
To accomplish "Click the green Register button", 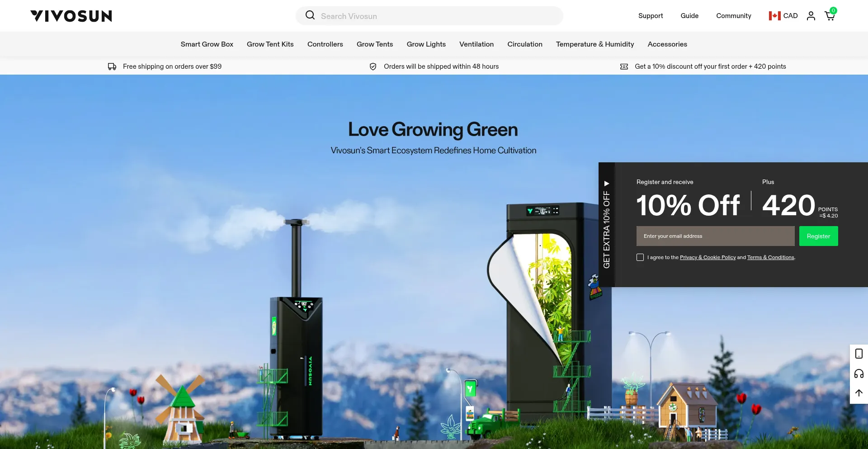I will tap(818, 236).
